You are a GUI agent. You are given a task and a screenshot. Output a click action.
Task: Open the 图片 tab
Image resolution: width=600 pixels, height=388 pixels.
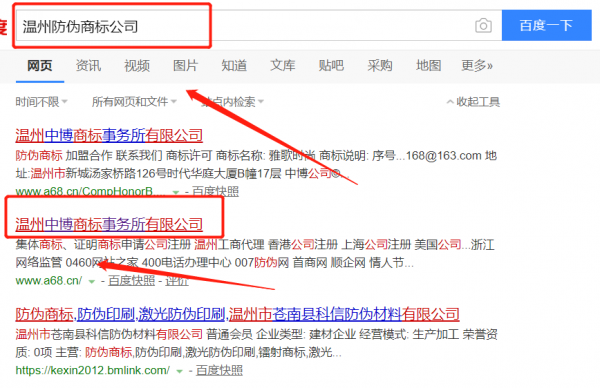click(x=186, y=65)
